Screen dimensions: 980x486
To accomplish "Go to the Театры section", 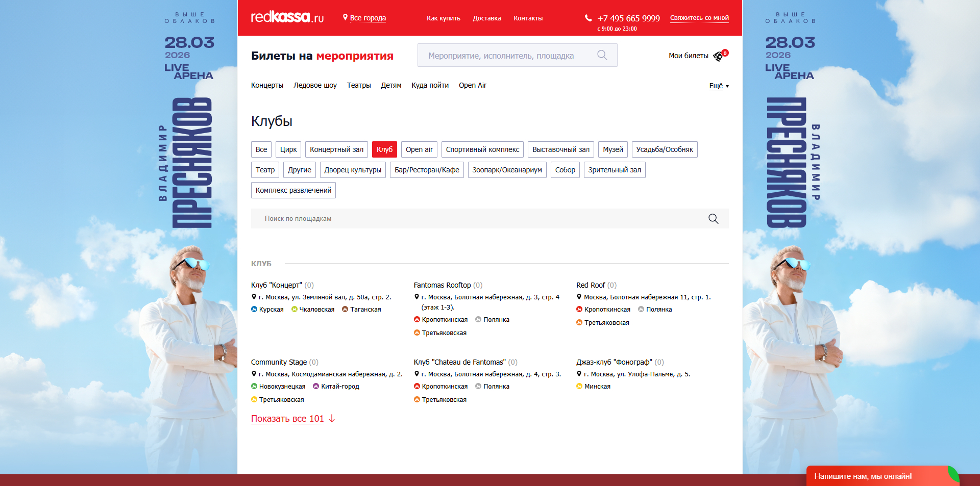I will (359, 85).
